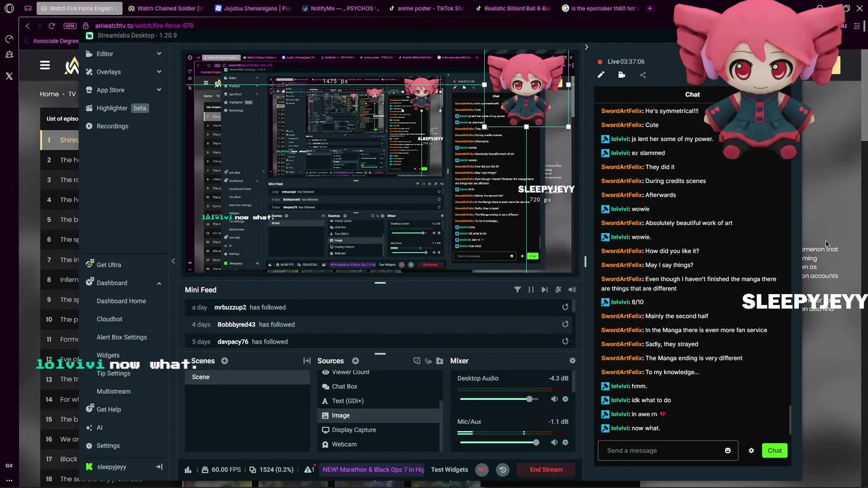Open the chat emoji picker
Viewport: 868px width, 488px height.
pos(728,451)
